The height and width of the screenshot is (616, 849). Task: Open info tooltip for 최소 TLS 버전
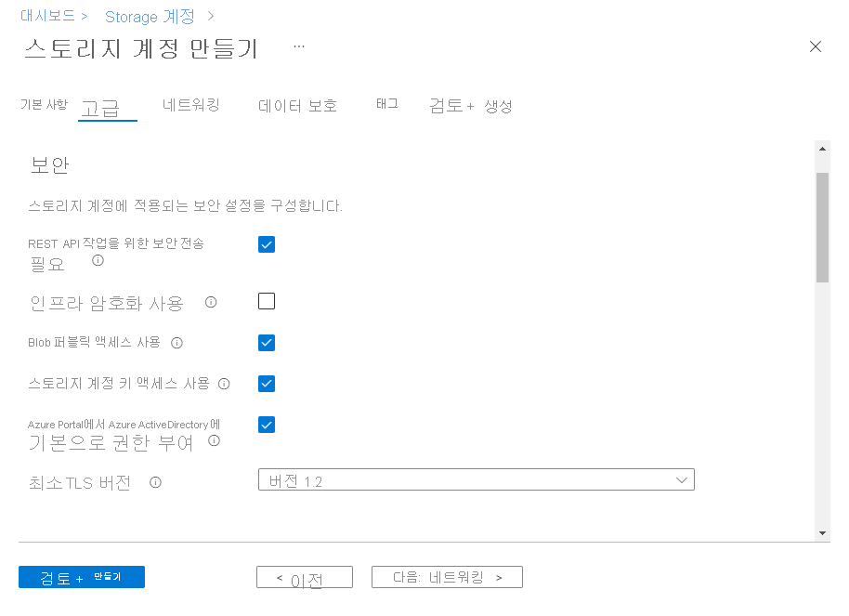(x=155, y=482)
